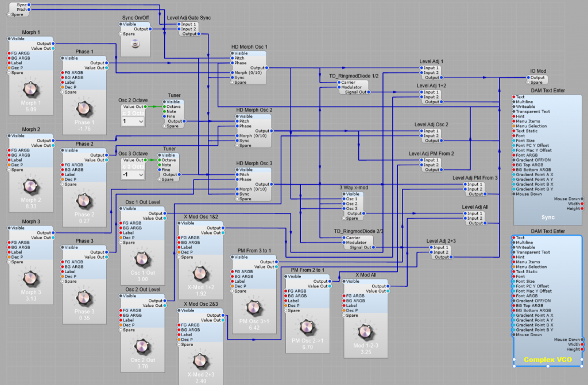Click the PM Osc 2>1 knob
The height and width of the screenshot is (385, 588).
click(x=308, y=328)
